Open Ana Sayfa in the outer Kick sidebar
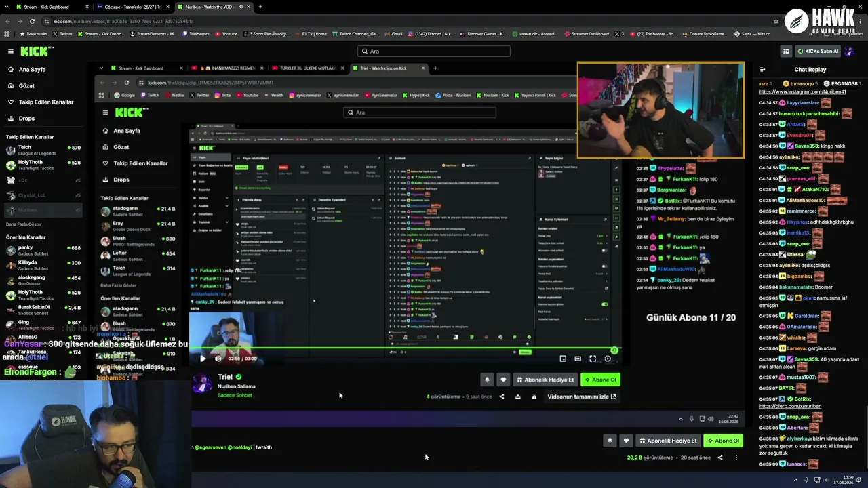This screenshot has width=868, height=488. tap(32, 70)
